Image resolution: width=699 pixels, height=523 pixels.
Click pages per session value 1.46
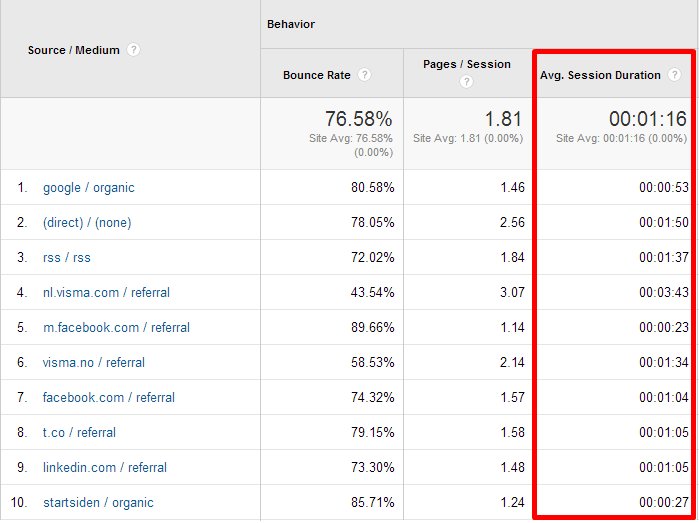tap(512, 187)
